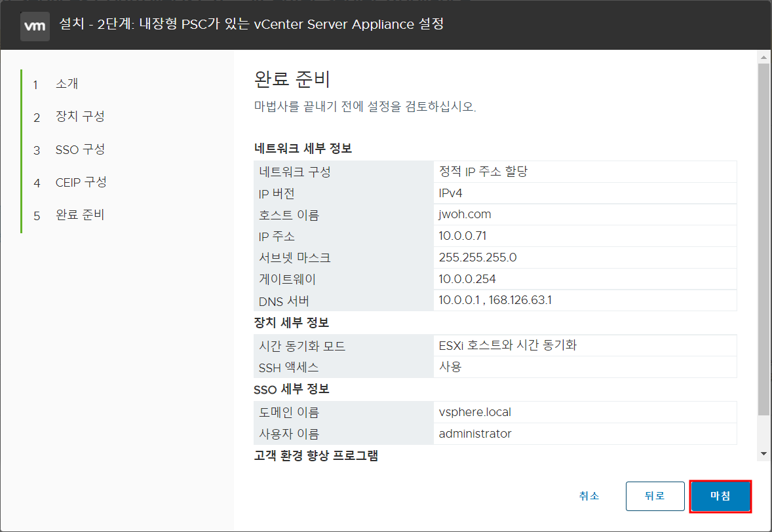This screenshot has width=772, height=532.
Task: Click value ESXi 호스트와 시간 동기화
Action: 508,345
